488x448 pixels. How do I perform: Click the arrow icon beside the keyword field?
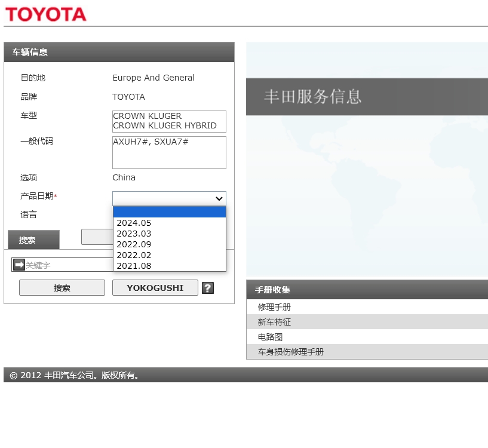(19, 265)
